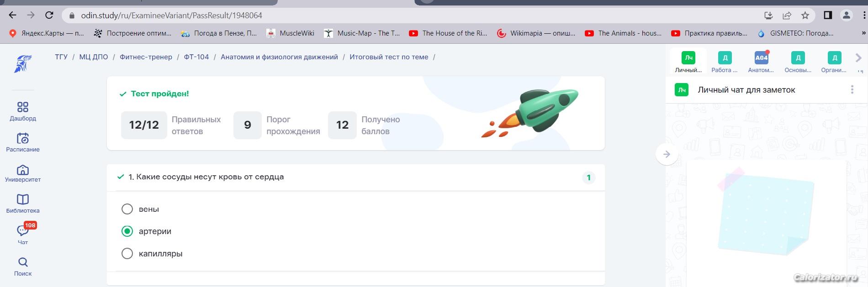Reload the page in the browser
This screenshot has height=287, width=868.
[49, 15]
